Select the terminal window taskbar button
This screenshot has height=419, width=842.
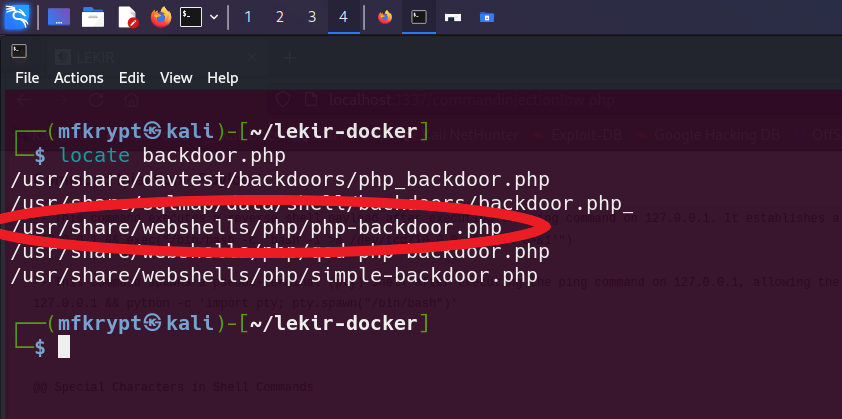(420, 17)
